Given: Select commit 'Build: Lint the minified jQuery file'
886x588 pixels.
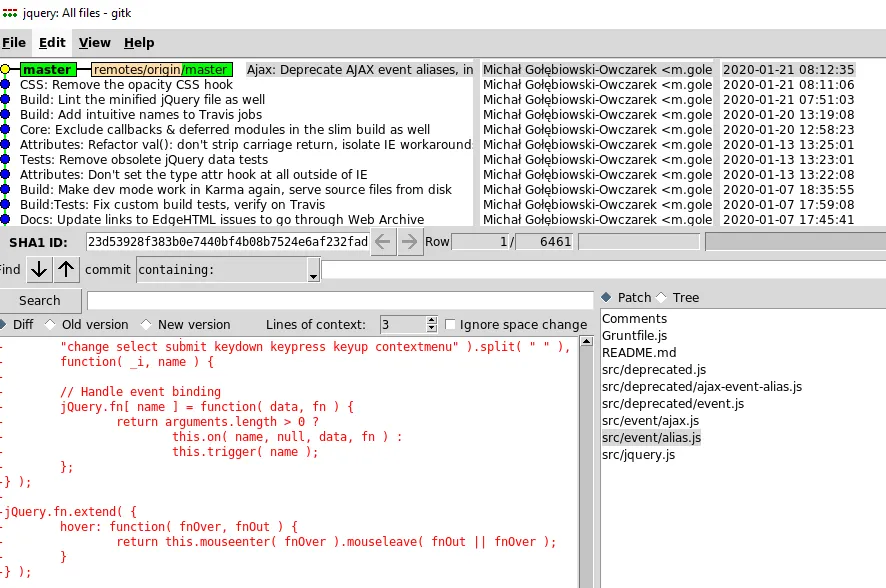Looking at the screenshot, I should pos(142,99).
